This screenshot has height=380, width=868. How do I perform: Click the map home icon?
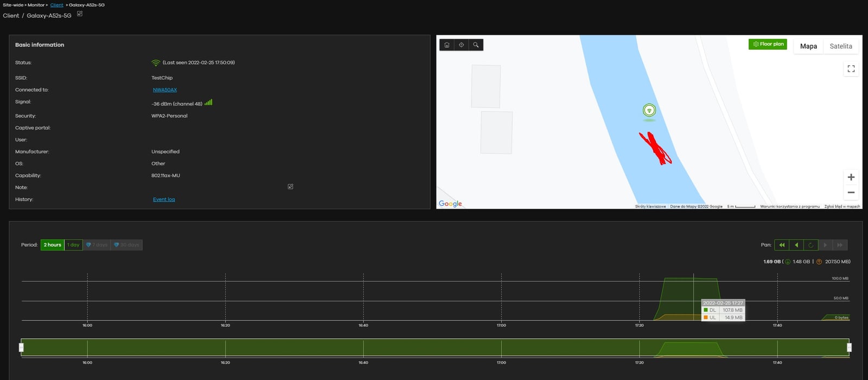pos(446,45)
